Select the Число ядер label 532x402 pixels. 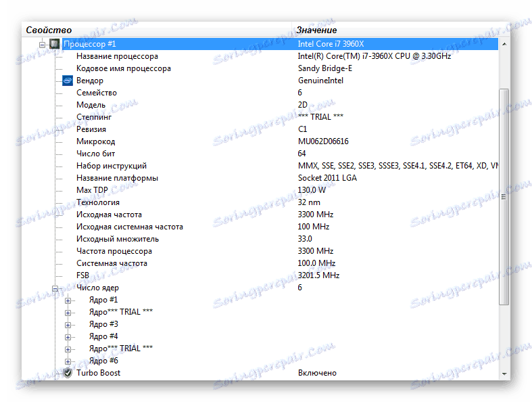98,288
